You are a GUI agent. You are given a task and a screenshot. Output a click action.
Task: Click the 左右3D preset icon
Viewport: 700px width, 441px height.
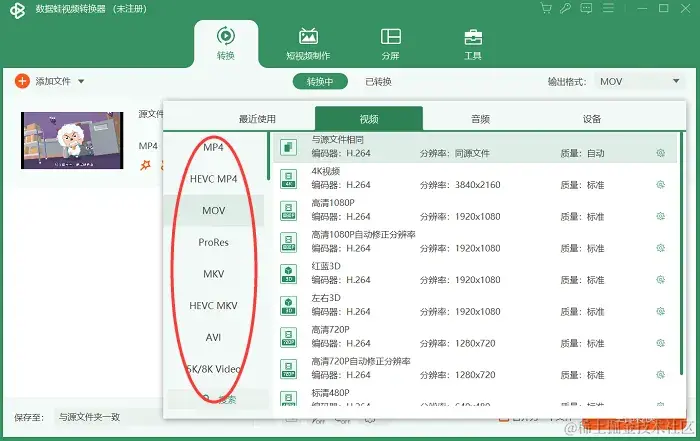(288, 306)
